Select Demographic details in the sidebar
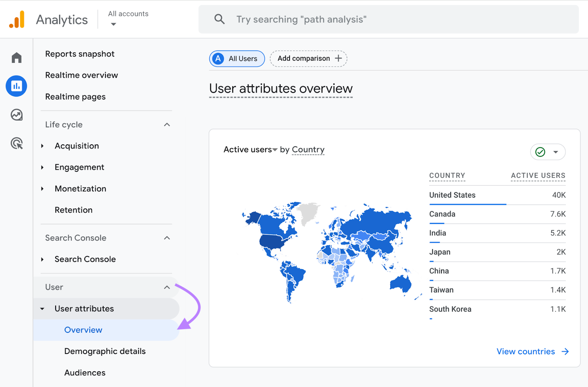The width and height of the screenshot is (588, 387). coord(105,351)
